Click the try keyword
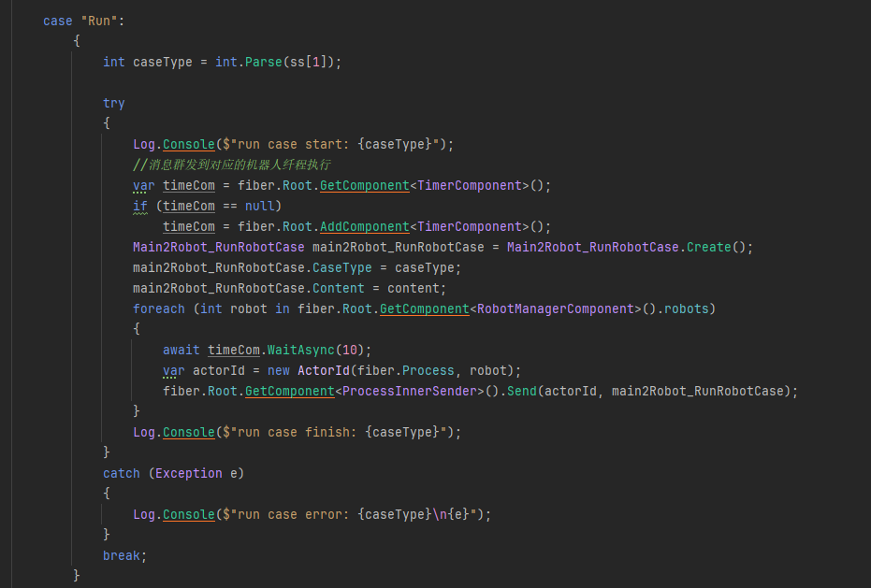Viewport: 871px width, 588px height. [113, 103]
